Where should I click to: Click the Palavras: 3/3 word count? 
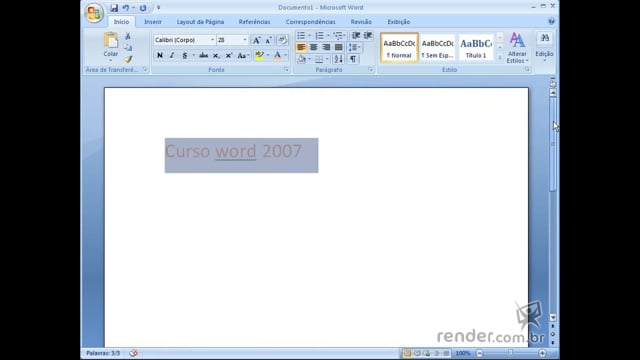[x=103, y=353]
